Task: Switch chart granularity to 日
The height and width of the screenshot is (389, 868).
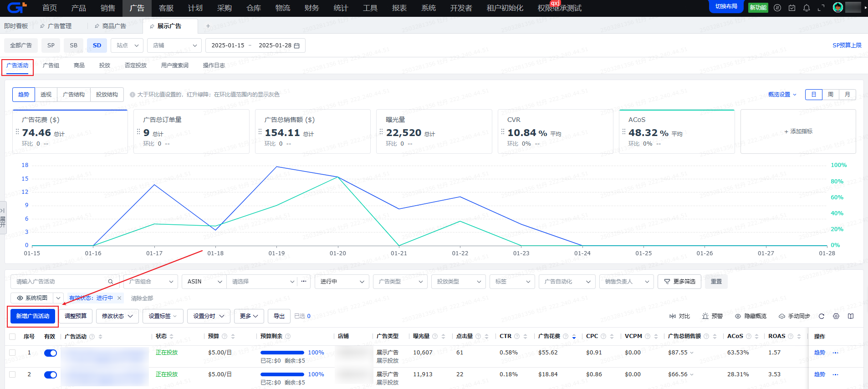Action: click(814, 95)
